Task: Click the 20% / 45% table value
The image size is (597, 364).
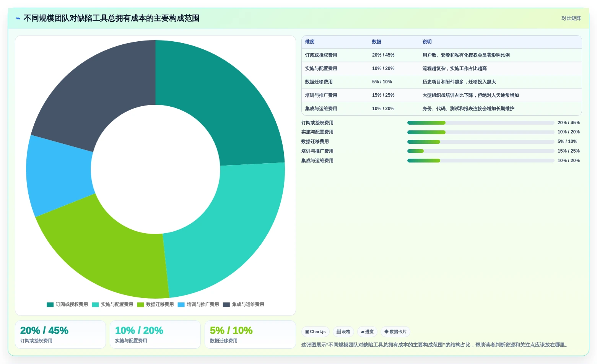Action: click(x=383, y=55)
